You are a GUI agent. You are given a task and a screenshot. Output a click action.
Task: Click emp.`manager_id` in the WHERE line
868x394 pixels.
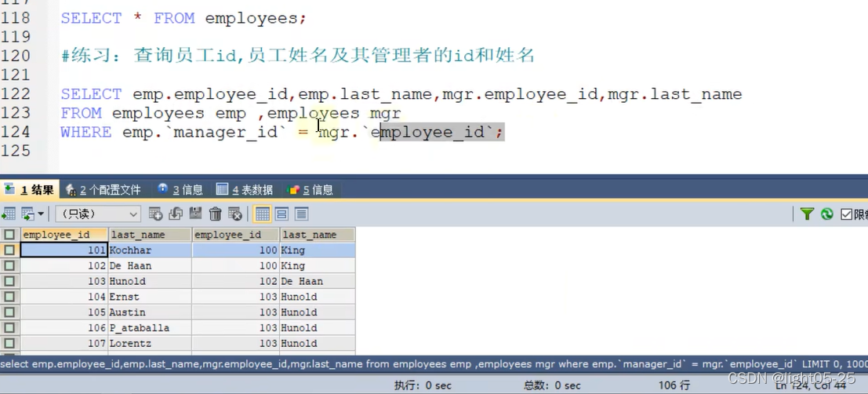pyautogui.click(x=205, y=133)
